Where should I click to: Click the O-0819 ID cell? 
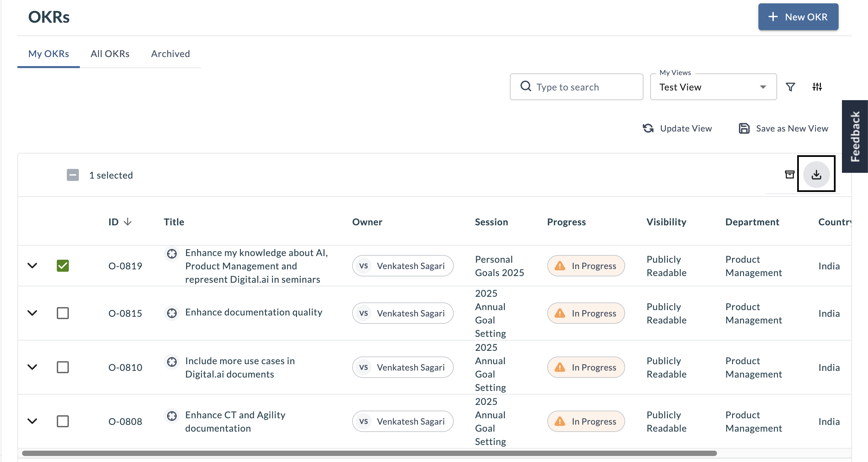125,266
